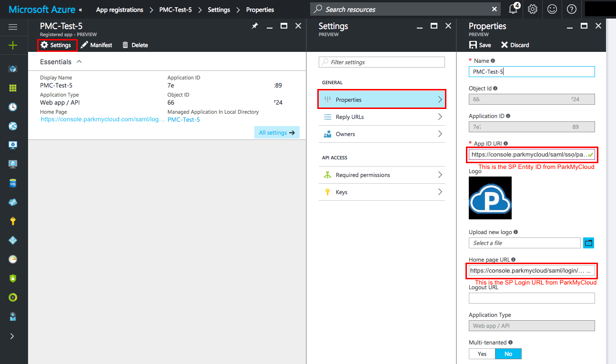616x364 pixels.
Task: Open the green grid All resources icon
Action: [13, 88]
